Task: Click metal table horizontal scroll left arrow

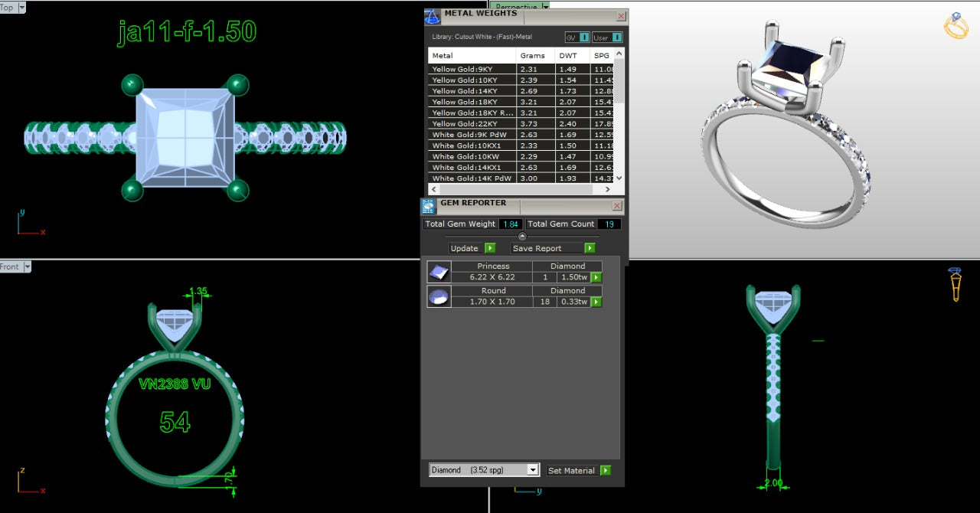Action: (433, 189)
